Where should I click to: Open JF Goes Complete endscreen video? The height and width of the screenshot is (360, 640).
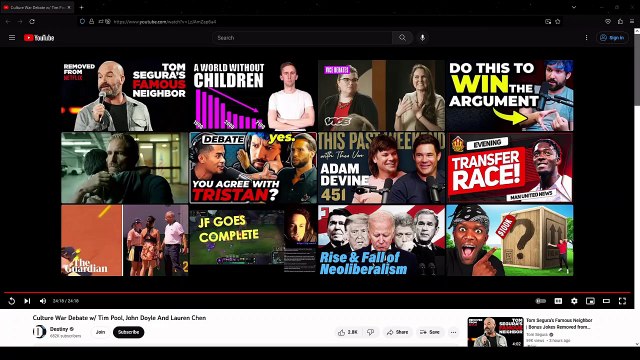(x=253, y=240)
